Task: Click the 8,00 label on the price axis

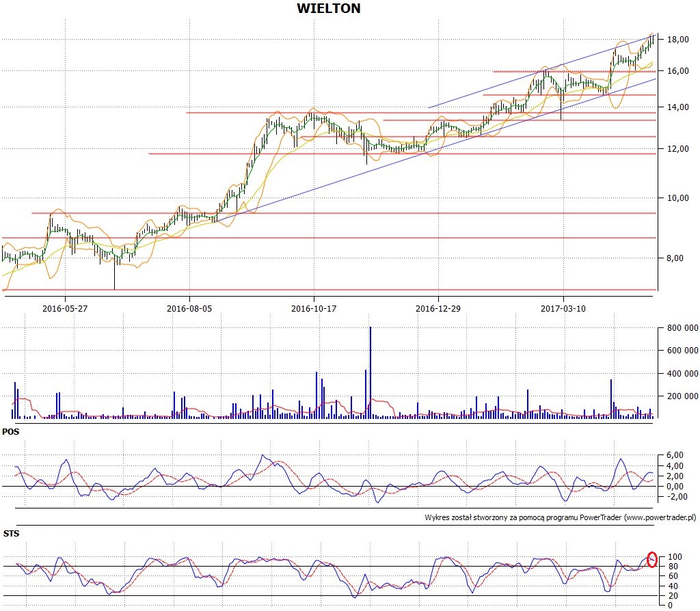Action: tap(675, 258)
